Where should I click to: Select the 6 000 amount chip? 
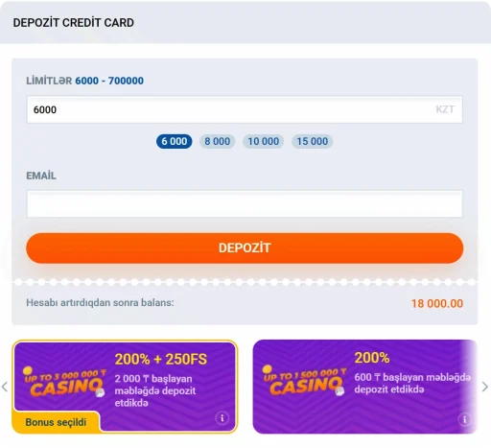175,141
